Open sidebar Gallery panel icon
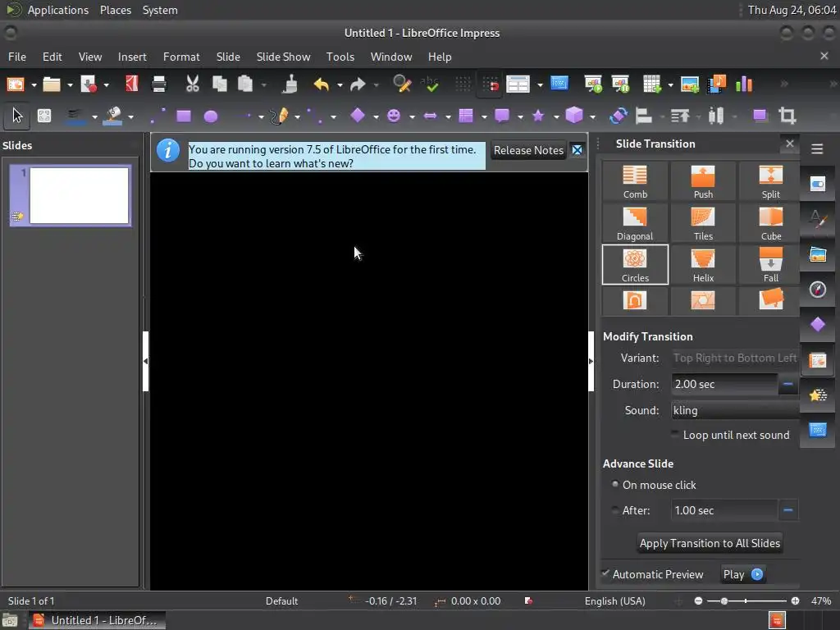This screenshot has width=840, height=630. [x=818, y=254]
